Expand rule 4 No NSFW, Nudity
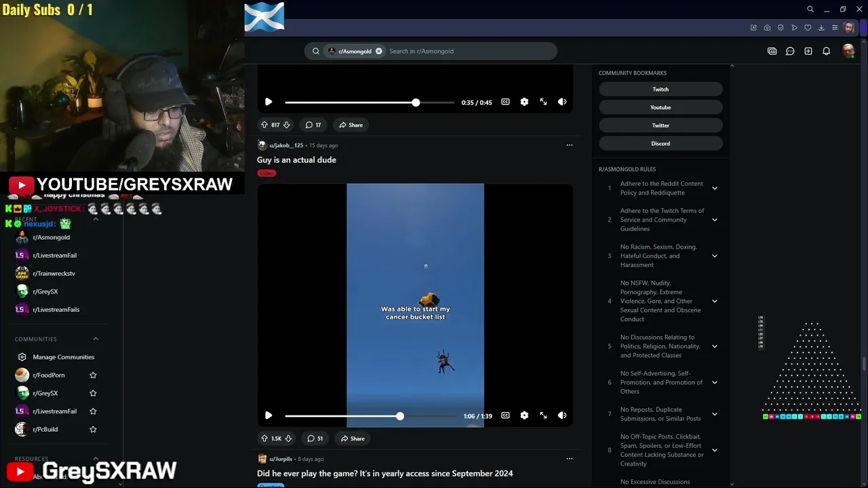The height and width of the screenshot is (488, 868). 715,301
